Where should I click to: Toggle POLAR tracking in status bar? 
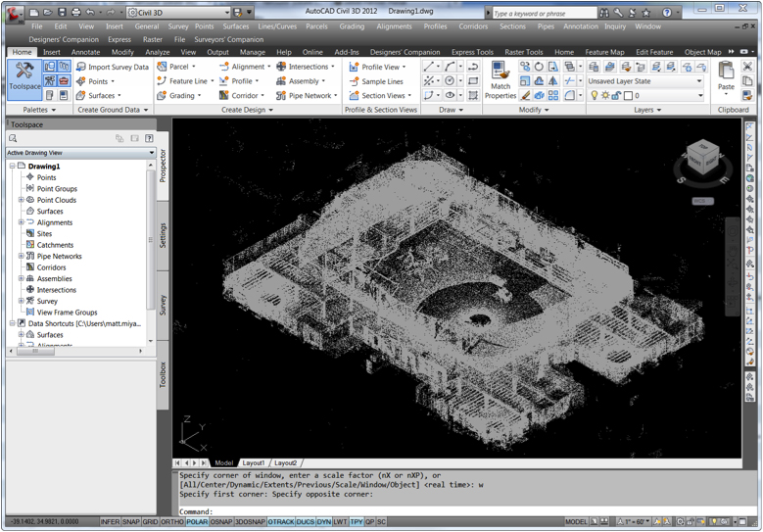[197, 522]
